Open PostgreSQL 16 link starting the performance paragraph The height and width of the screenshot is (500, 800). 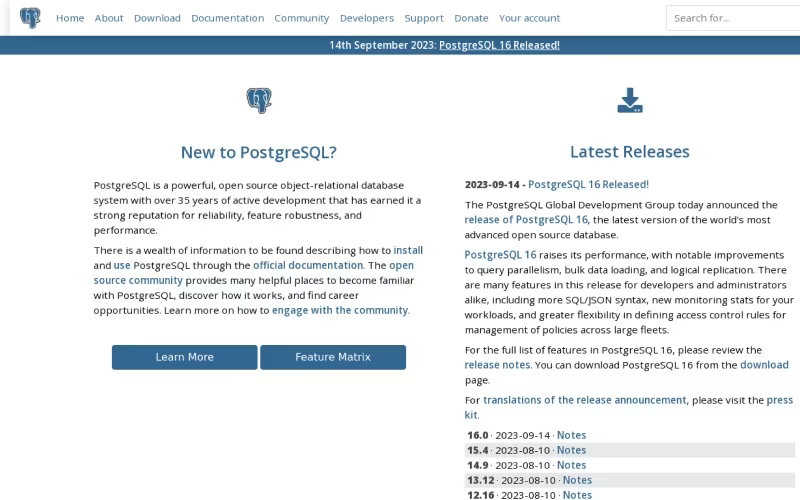[500, 255]
